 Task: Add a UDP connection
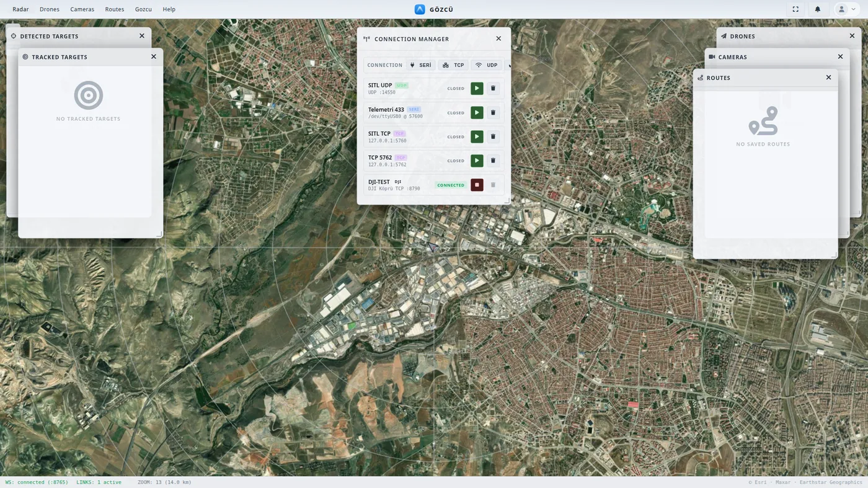click(487, 65)
